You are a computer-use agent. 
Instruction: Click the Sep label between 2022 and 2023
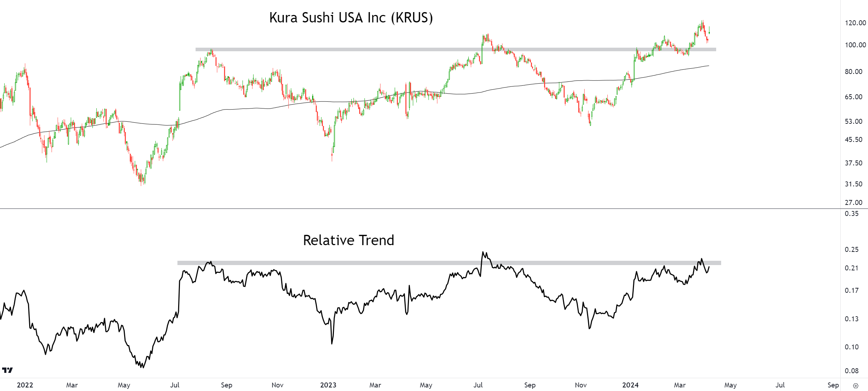[x=227, y=385]
